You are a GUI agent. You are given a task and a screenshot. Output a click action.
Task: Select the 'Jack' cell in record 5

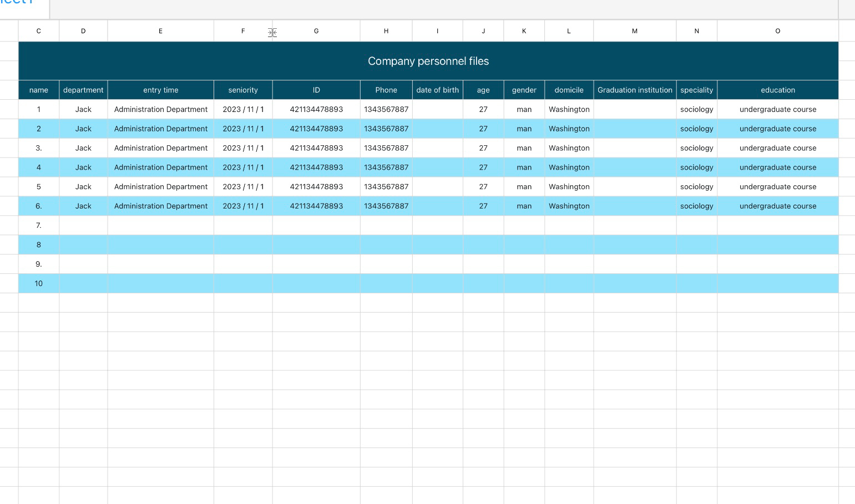click(83, 187)
